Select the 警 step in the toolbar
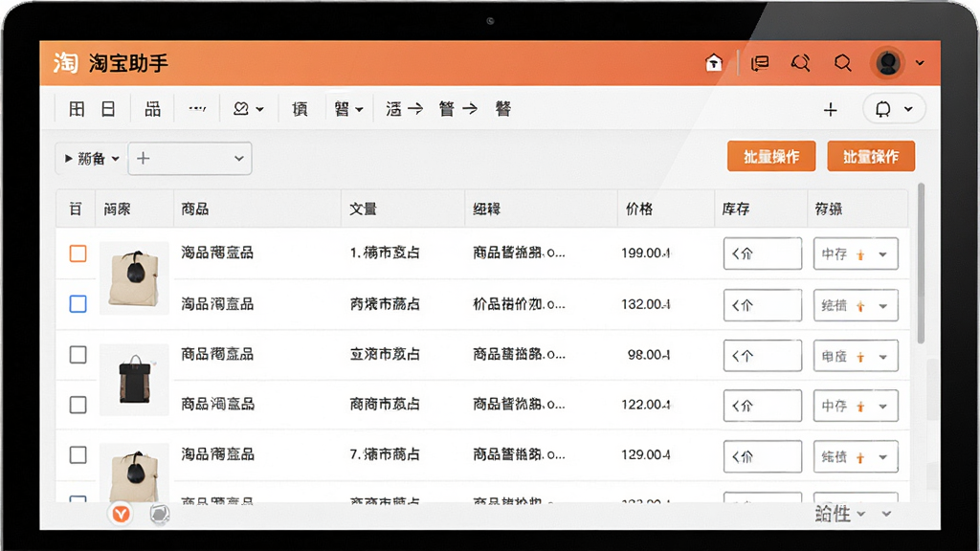This screenshot has height=551, width=980. tap(503, 109)
